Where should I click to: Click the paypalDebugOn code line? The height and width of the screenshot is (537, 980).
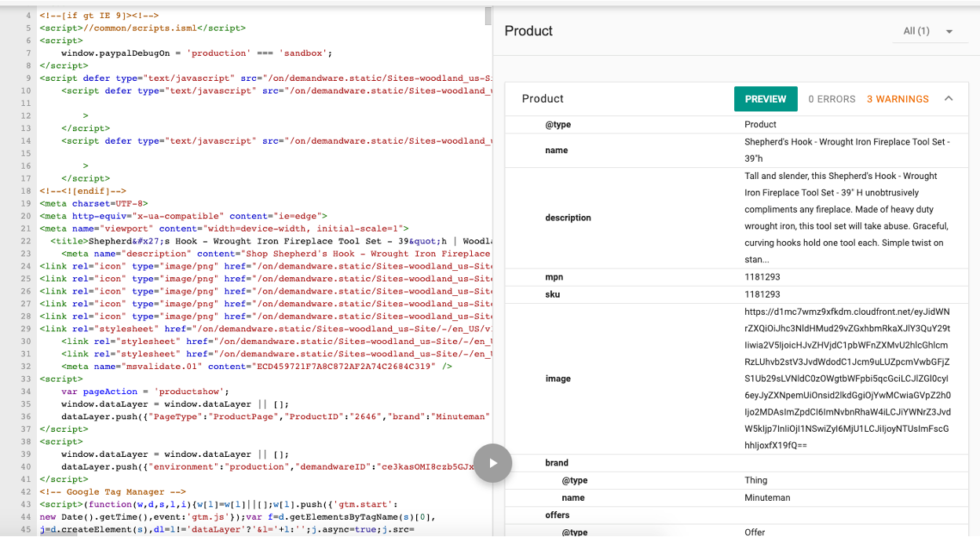[197, 53]
